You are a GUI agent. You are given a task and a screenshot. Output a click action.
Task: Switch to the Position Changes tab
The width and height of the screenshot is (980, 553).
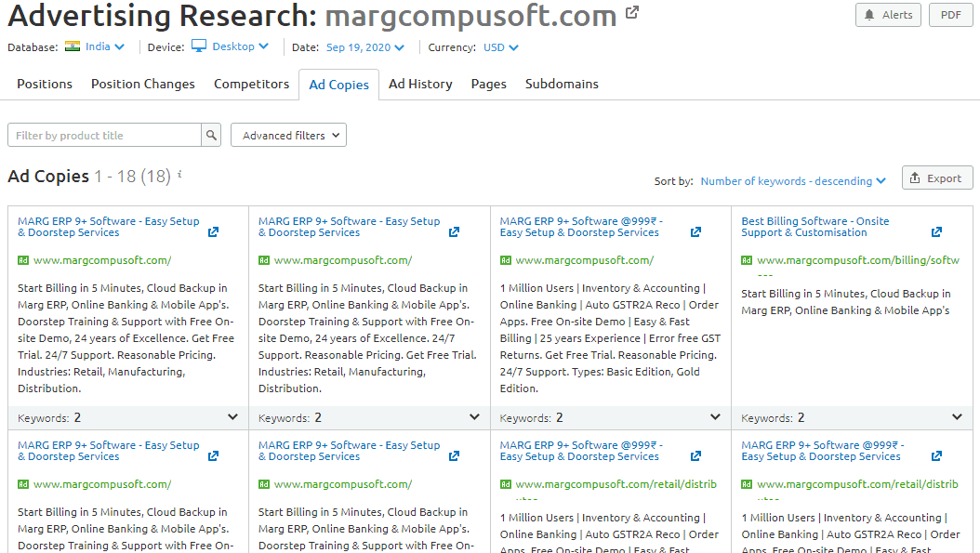pos(143,84)
